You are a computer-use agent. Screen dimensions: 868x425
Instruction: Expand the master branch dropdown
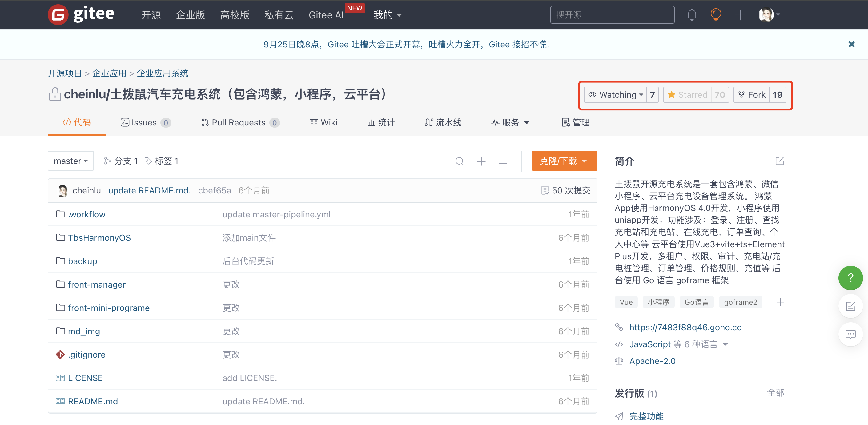pyautogui.click(x=71, y=161)
